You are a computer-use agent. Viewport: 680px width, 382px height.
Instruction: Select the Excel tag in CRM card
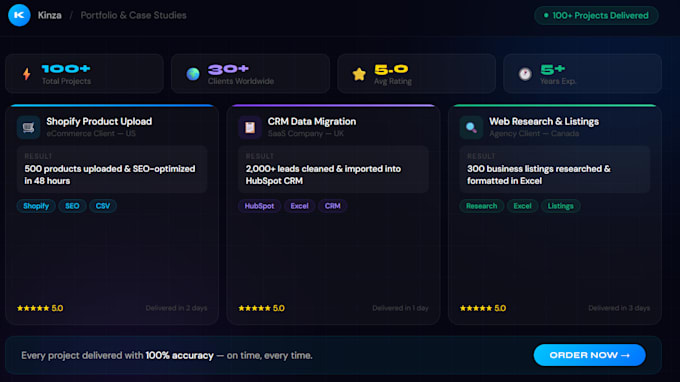tap(300, 206)
